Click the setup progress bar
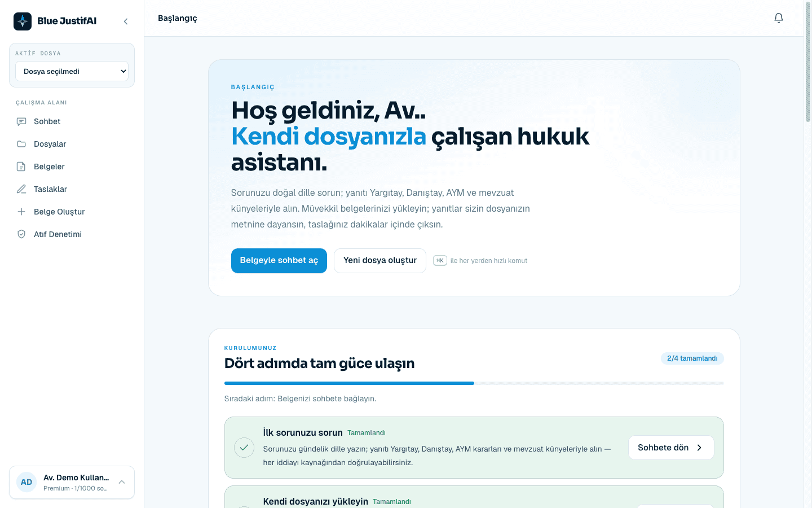 tap(474, 383)
